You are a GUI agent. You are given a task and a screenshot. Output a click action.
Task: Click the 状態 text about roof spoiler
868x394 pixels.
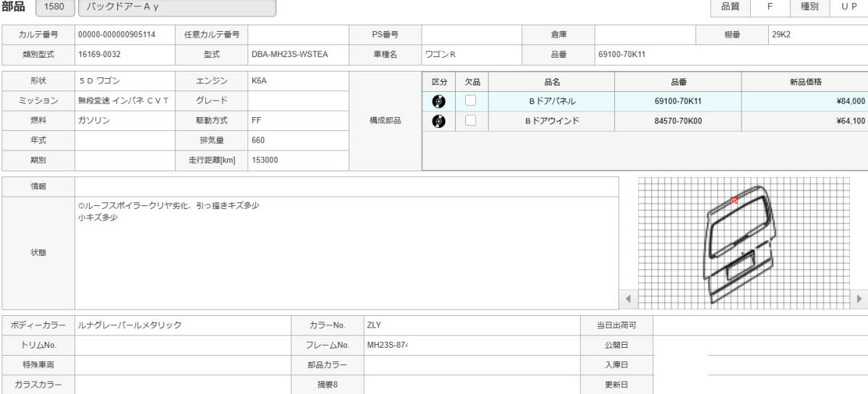point(169,206)
